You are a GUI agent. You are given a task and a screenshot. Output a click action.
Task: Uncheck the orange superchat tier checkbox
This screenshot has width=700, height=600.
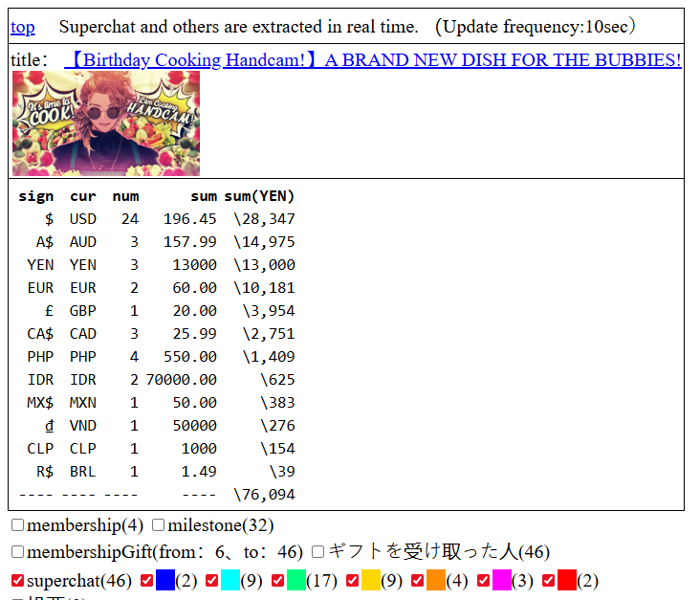point(417,580)
